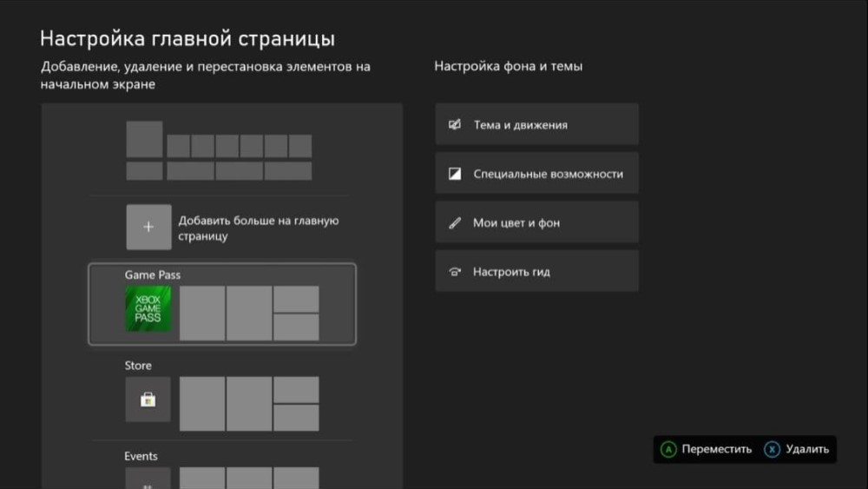Image resolution: width=868 pixels, height=489 pixels.
Task: Open Мои цвет и фон
Action: coord(536,222)
